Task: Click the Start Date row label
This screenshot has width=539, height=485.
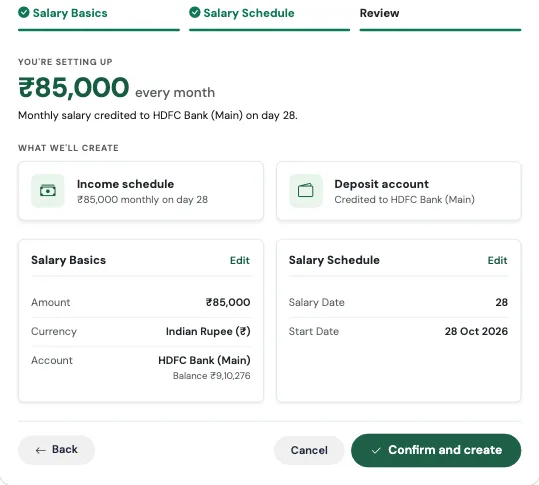Action: tap(314, 331)
